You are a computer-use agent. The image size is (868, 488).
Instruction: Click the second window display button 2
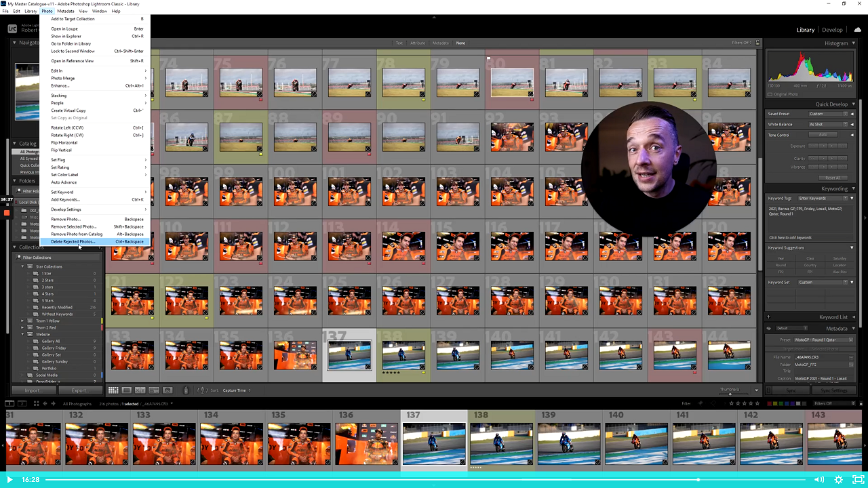tap(22, 403)
